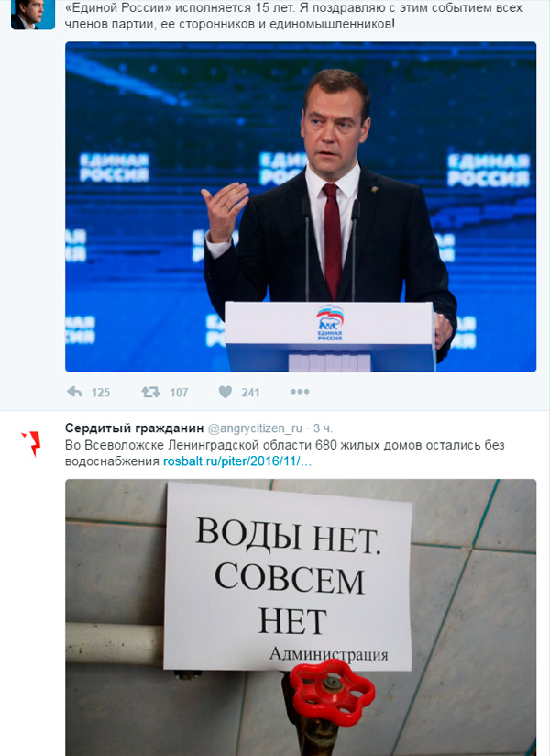Open the Сердитый гражданин red lightning avatar
The image size is (550, 756).
click(32, 443)
